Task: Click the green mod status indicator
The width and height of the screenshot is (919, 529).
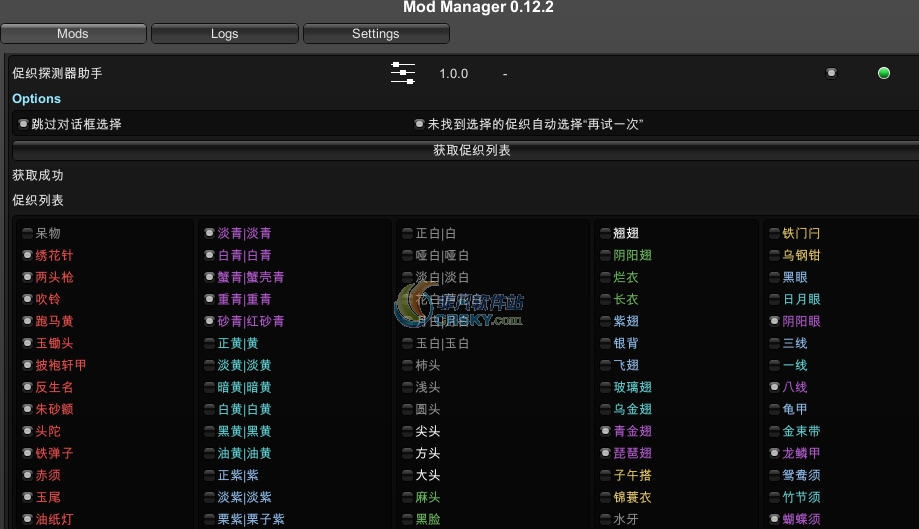Action: 884,73
